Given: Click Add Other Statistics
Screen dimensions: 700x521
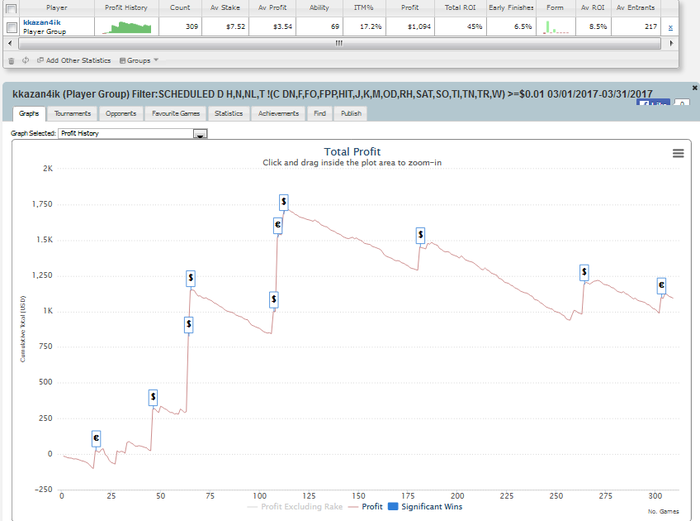Looking at the screenshot, I should [74, 60].
